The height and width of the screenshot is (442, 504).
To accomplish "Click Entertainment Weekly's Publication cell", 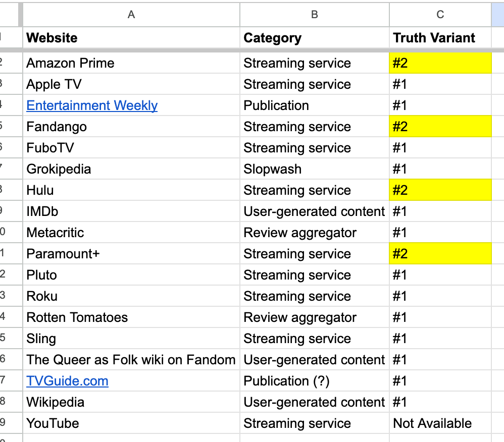I will 314,105.
